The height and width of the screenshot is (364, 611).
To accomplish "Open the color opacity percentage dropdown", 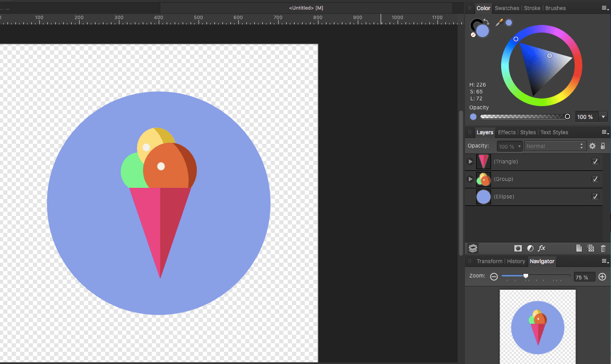I will (603, 117).
